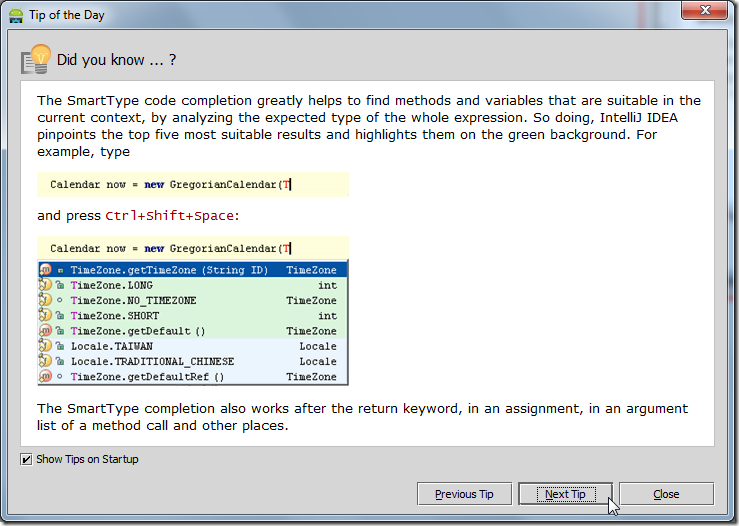Go back with the Previous Tip button
Screen dimensions: 739x526
pos(464,494)
